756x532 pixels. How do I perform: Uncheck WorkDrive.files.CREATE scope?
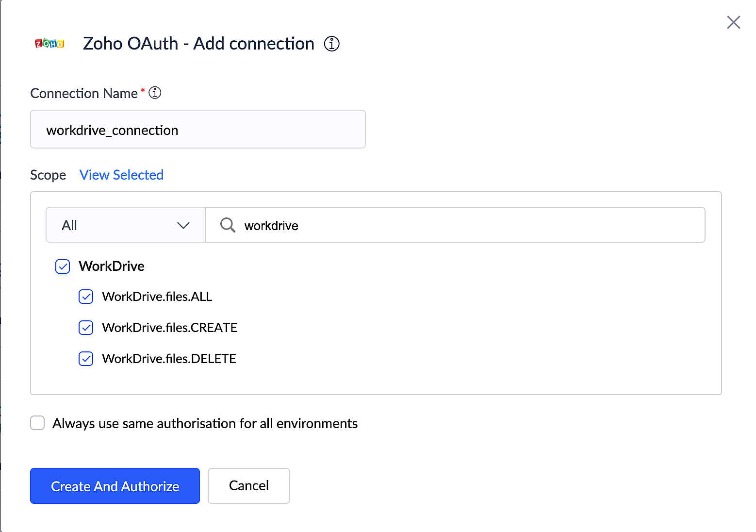point(86,328)
